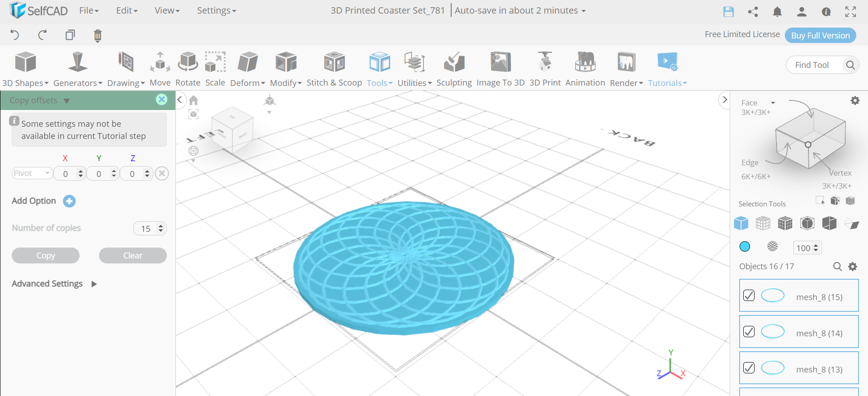Click the Save floppy disk icon
This screenshot has width=868, height=396.
[x=728, y=12]
